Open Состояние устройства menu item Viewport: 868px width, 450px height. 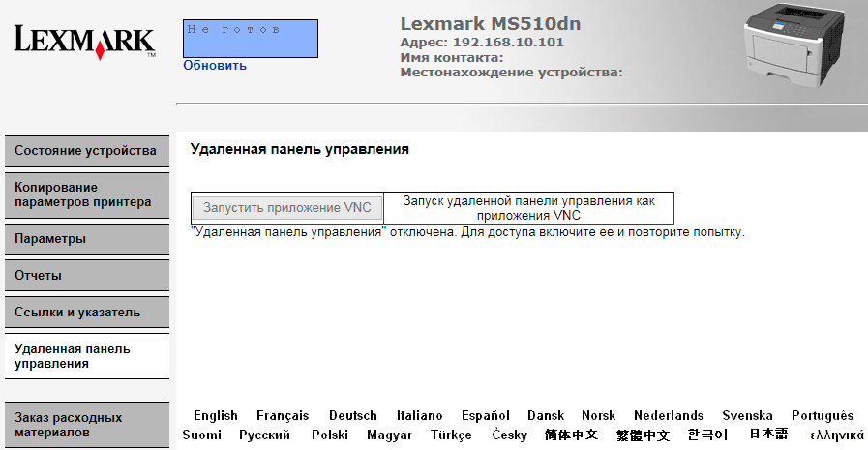click(x=87, y=151)
